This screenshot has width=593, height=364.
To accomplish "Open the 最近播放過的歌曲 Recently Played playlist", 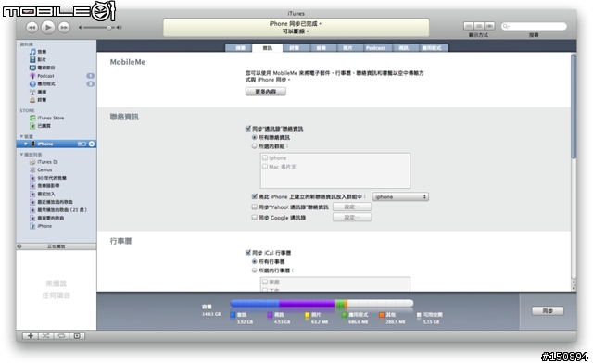I will [x=51, y=202].
